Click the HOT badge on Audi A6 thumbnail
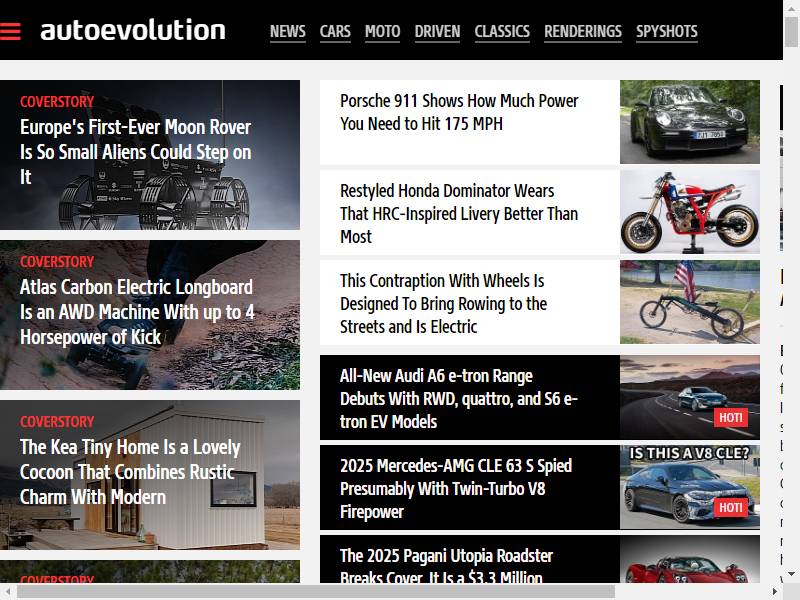 pyautogui.click(x=731, y=417)
